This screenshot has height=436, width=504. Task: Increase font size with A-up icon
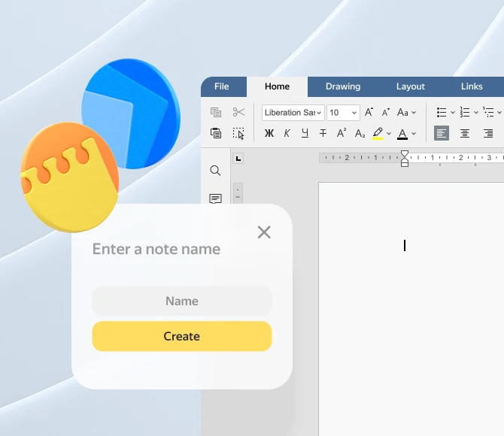(369, 112)
